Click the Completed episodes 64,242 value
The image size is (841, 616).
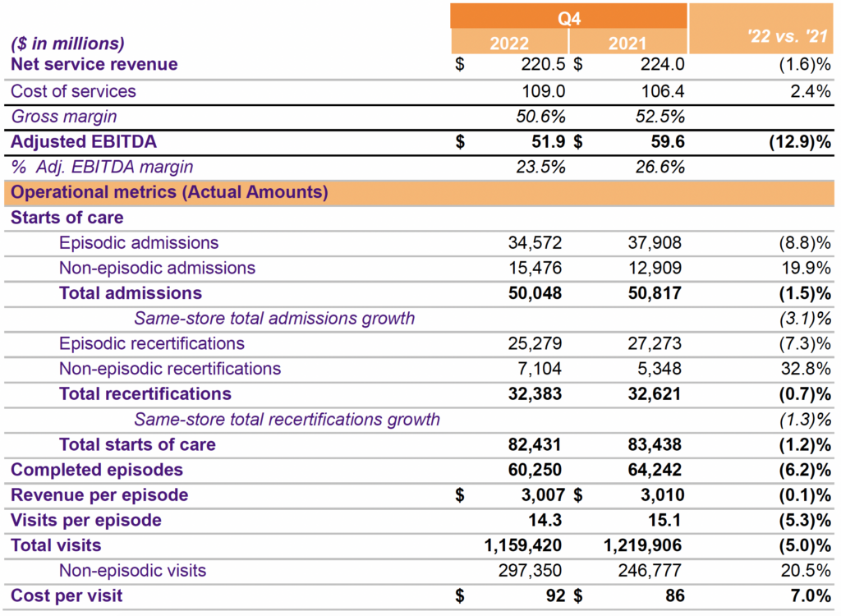click(x=654, y=470)
